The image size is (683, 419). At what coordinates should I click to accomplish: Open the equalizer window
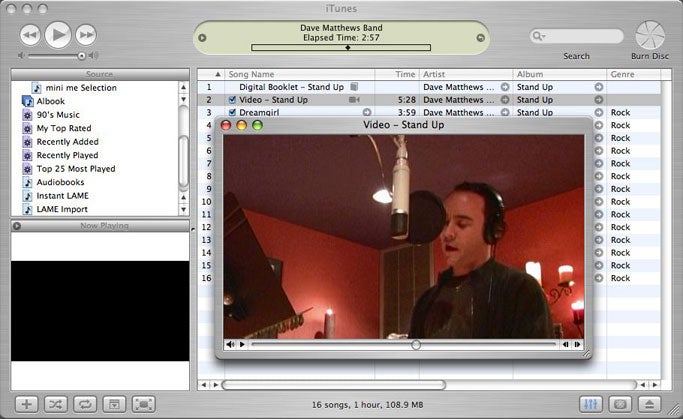[x=591, y=404]
